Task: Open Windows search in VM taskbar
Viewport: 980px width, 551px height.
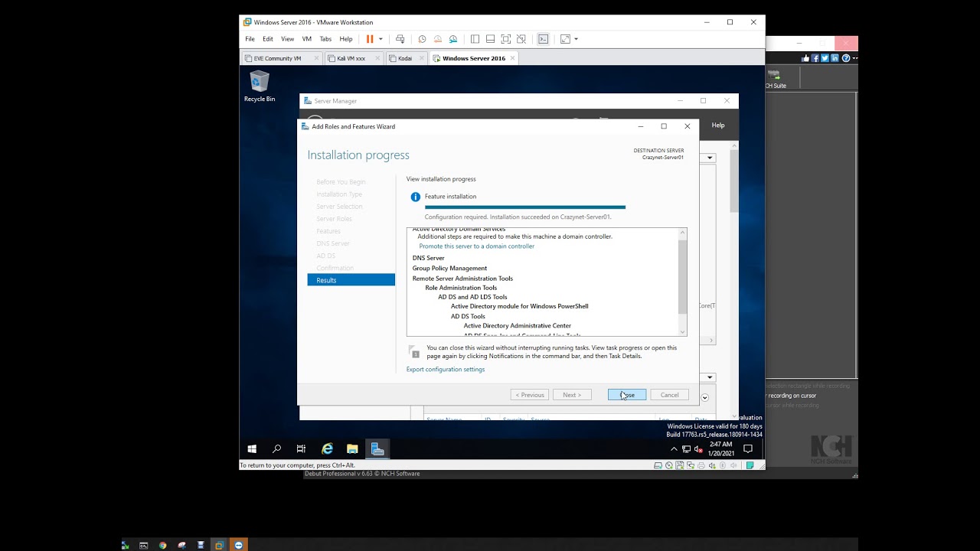Action: (x=276, y=448)
